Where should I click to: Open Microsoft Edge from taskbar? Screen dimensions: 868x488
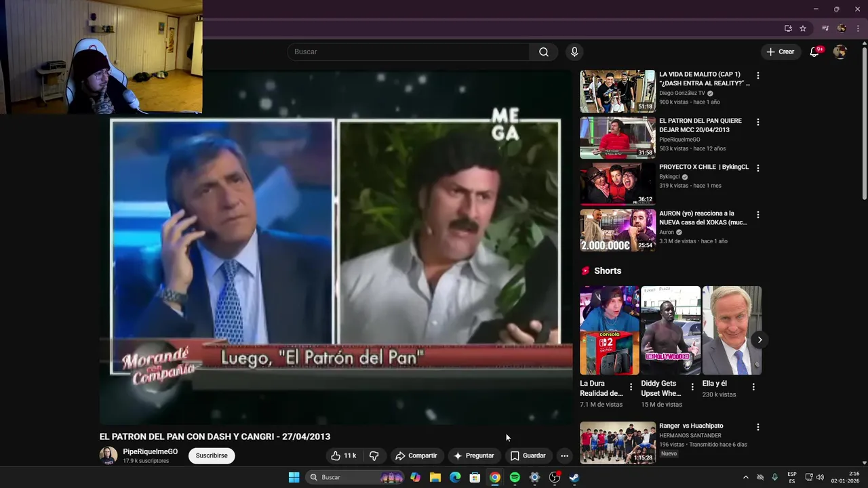point(455,478)
